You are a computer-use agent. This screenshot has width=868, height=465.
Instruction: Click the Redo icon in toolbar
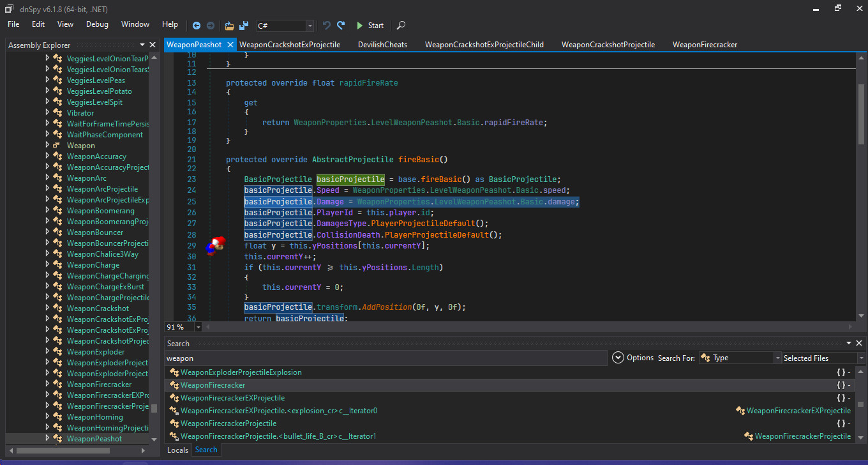click(341, 26)
